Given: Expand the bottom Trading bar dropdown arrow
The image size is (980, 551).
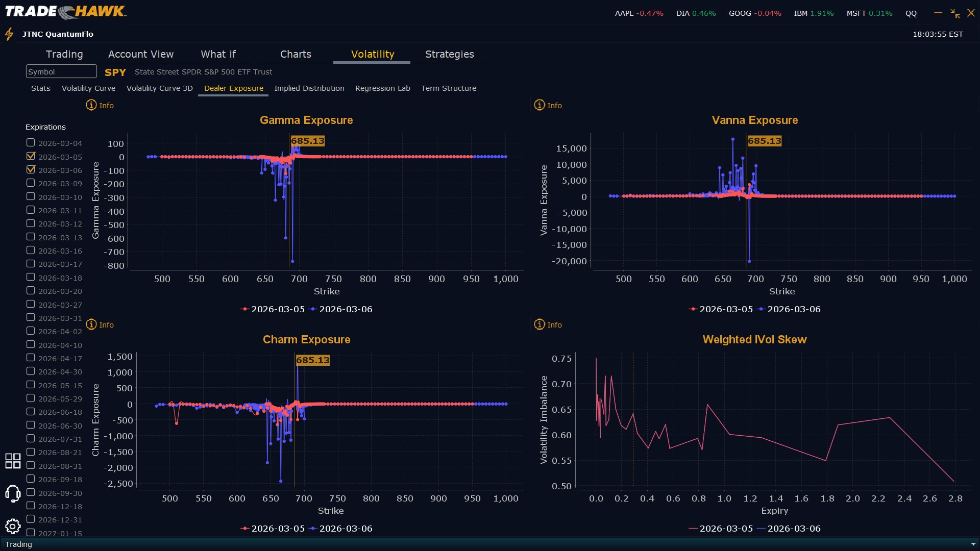Looking at the screenshot, I should (973, 544).
